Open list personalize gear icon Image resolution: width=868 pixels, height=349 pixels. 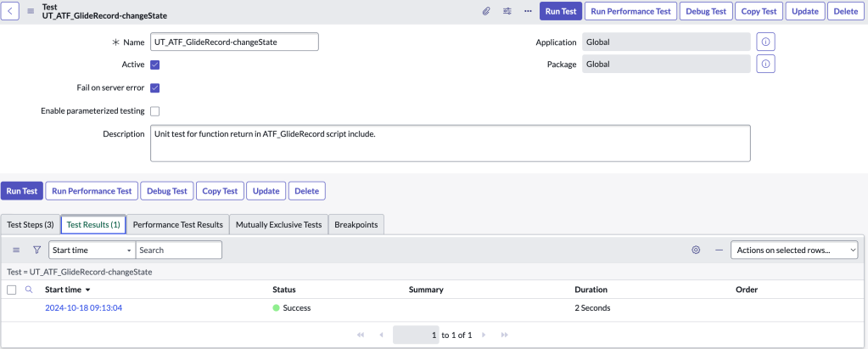[696, 250]
